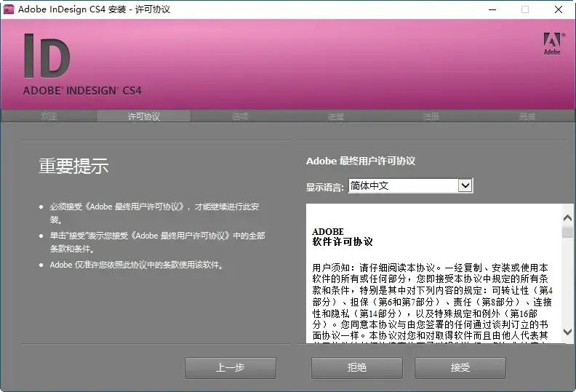Click the Adobe 最终用户许可协议 heading

pyautogui.click(x=361, y=161)
